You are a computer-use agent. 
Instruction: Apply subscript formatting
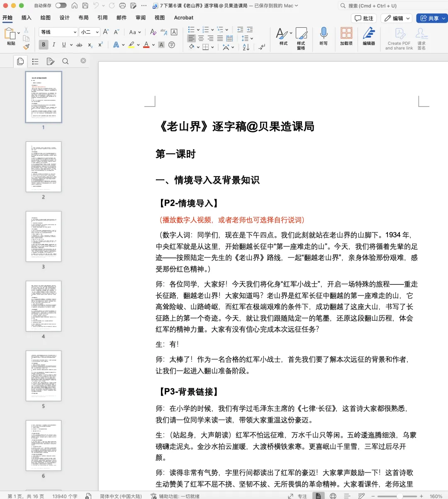point(90,45)
